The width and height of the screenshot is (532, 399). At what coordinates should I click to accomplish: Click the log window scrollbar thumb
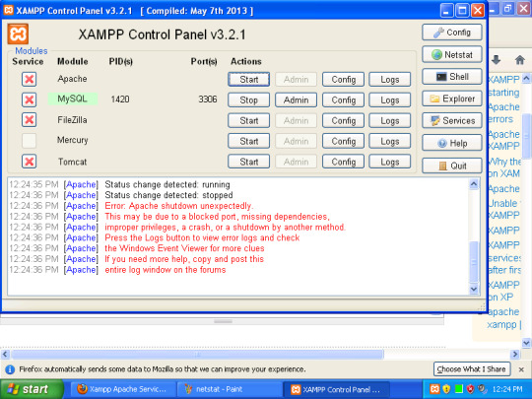click(x=474, y=261)
